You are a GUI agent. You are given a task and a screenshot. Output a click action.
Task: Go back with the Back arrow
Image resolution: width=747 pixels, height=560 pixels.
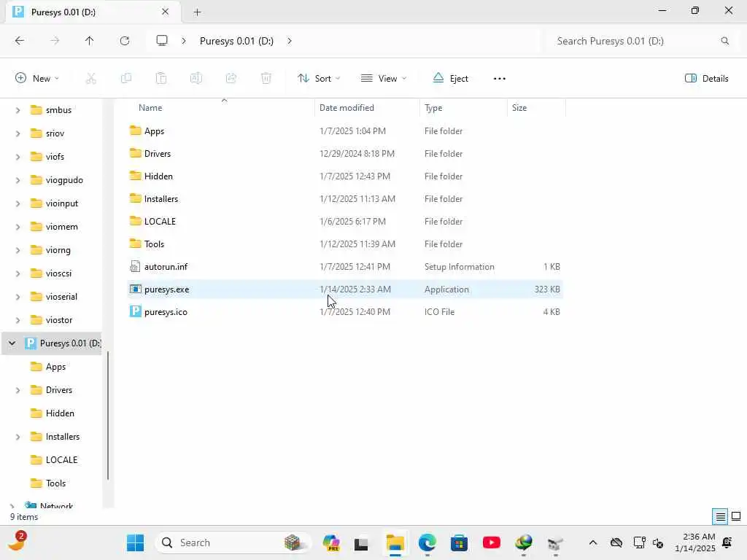click(19, 41)
